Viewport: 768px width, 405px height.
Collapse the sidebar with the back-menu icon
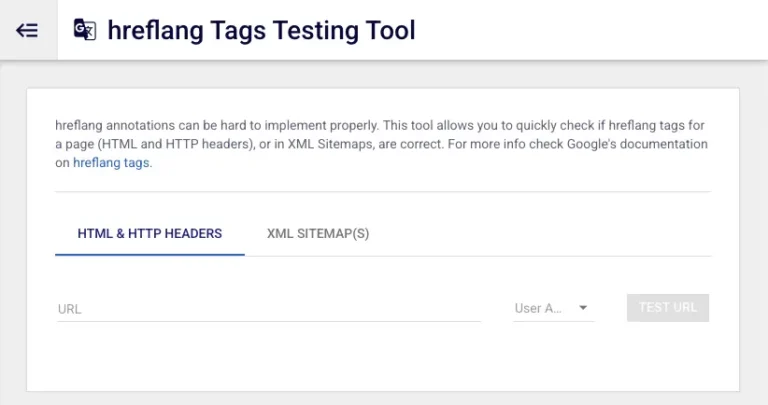click(27, 30)
